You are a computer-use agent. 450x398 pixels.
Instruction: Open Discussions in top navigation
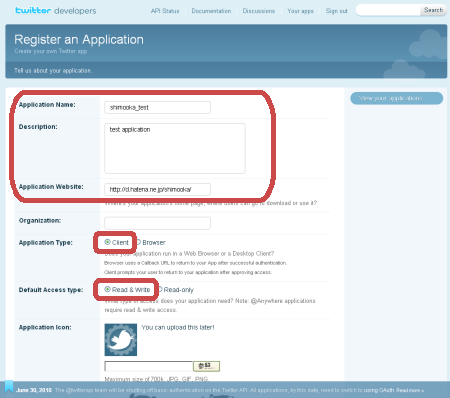(x=259, y=11)
